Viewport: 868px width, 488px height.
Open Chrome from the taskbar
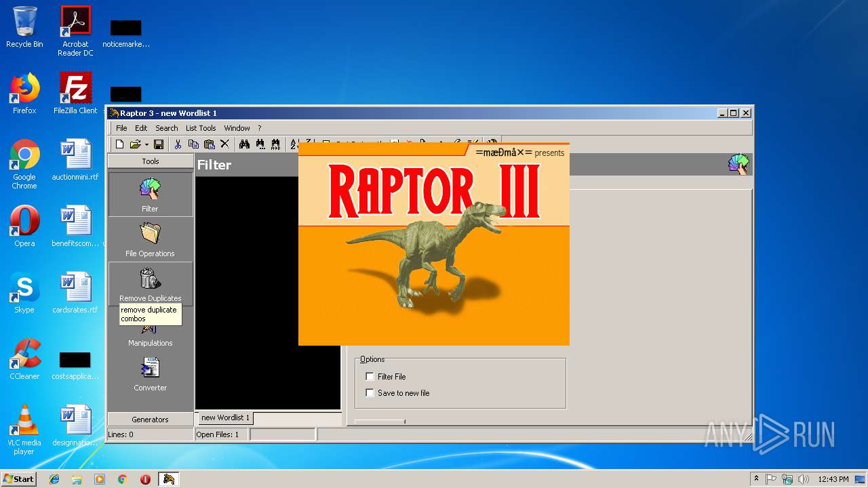click(122, 479)
